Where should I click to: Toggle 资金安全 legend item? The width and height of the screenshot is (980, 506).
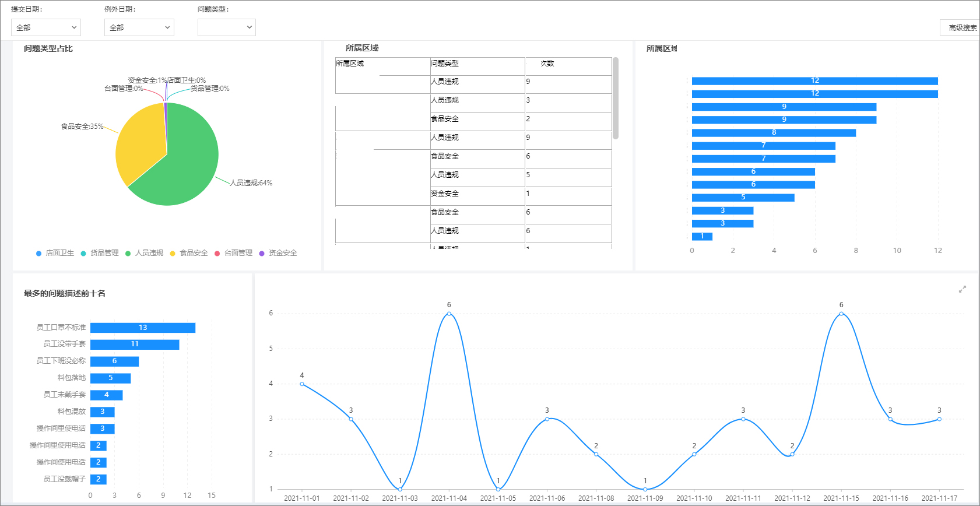pos(278,253)
